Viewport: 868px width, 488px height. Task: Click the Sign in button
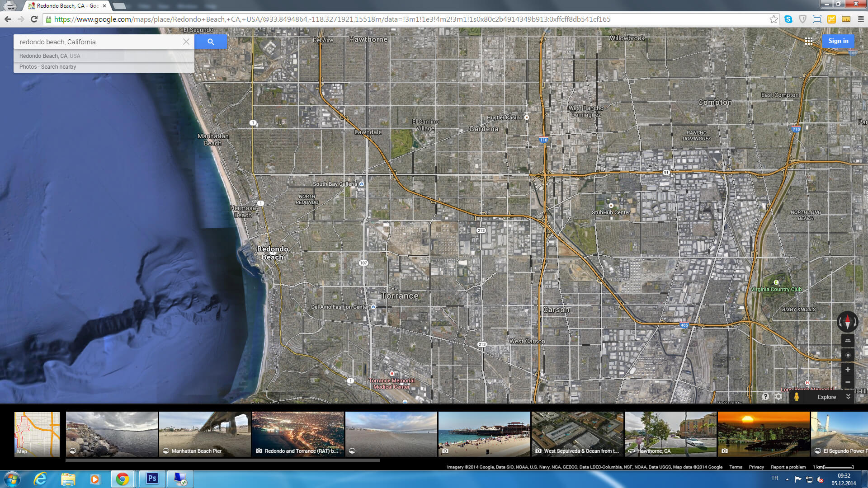(838, 41)
